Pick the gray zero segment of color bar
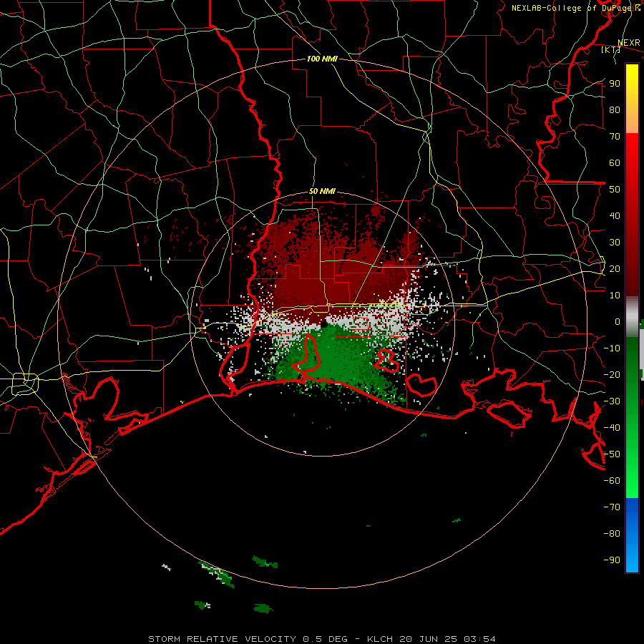The width and height of the screenshot is (644, 644). pos(632,317)
